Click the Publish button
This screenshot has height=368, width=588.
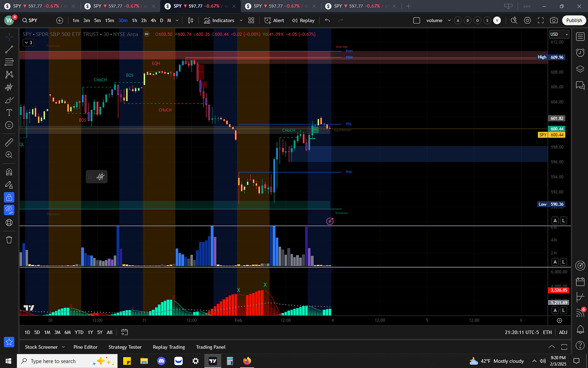tap(574, 20)
